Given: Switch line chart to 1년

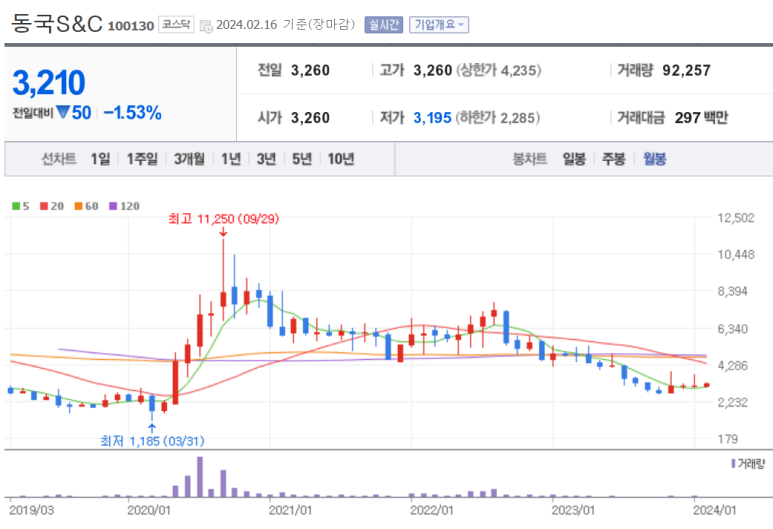Looking at the screenshot, I should click(230, 158).
